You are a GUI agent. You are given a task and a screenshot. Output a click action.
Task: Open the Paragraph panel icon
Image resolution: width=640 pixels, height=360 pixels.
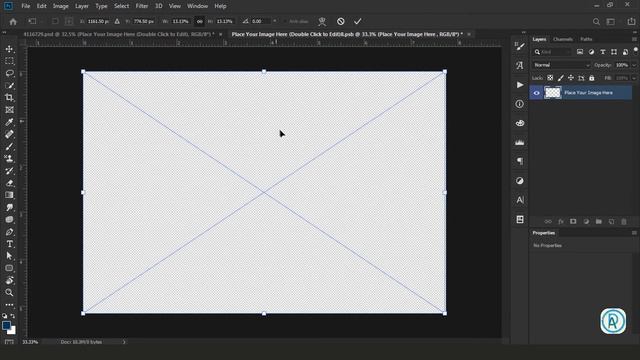coord(520,162)
